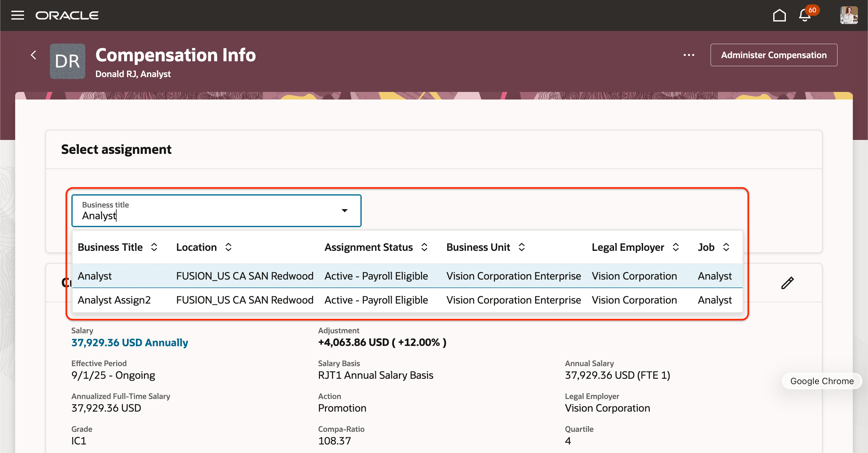Image resolution: width=868 pixels, height=453 pixels.
Task: Sort by Job column
Action: click(x=726, y=247)
